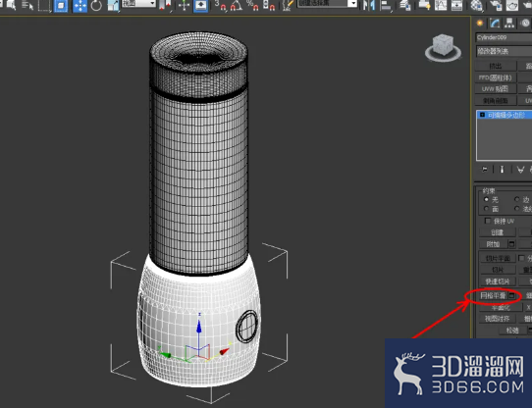Toggle the checkbox beside 切片平面
This screenshot has width=532, height=408.
point(521,259)
